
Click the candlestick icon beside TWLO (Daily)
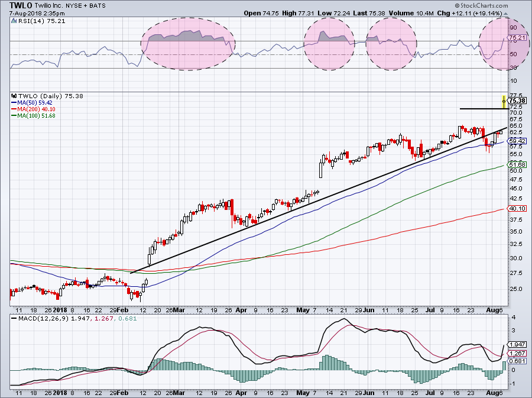14,96
